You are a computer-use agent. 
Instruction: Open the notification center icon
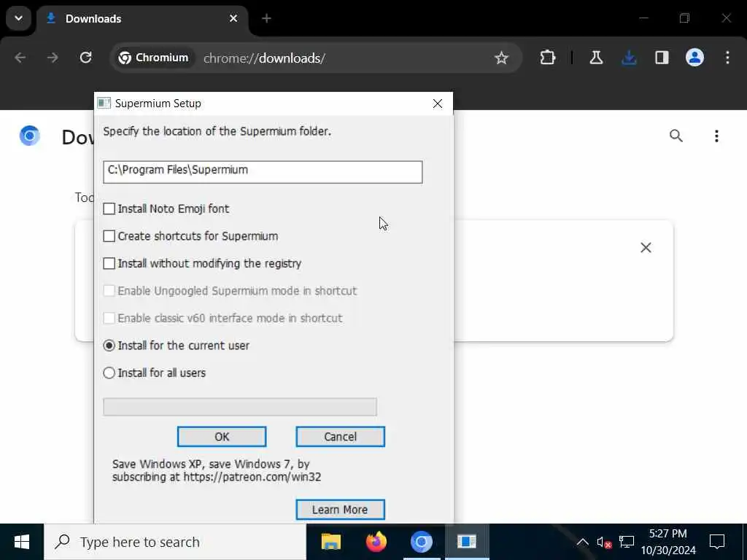coord(717,542)
